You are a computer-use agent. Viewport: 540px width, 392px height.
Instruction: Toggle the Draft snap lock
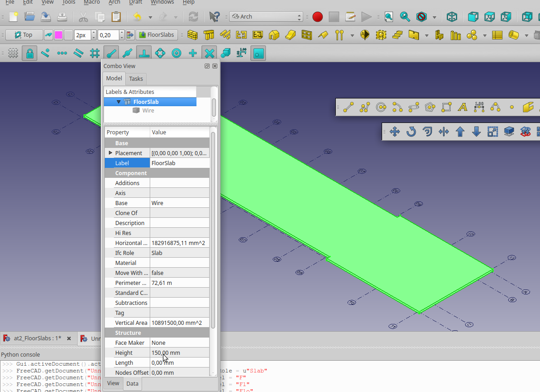pyautogui.click(x=29, y=54)
